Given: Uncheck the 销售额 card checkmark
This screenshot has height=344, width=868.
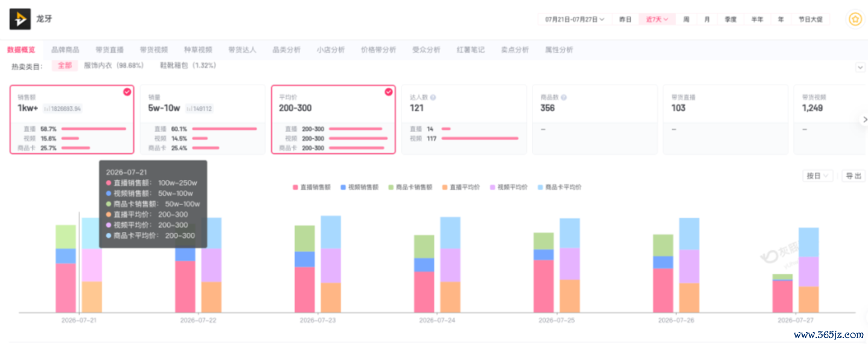Looking at the screenshot, I should click(x=127, y=92).
